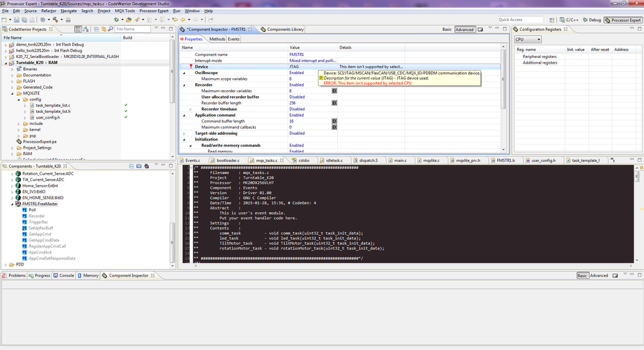This screenshot has height=350, width=644.
Task: Toggle Advanced mode in bottom Component Inspector
Action: point(599,276)
